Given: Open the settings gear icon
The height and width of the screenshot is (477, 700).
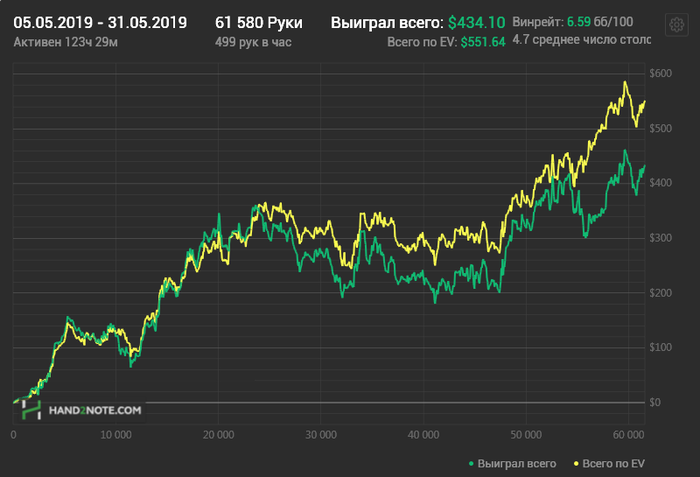Looking at the screenshot, I should coord(676,25).
